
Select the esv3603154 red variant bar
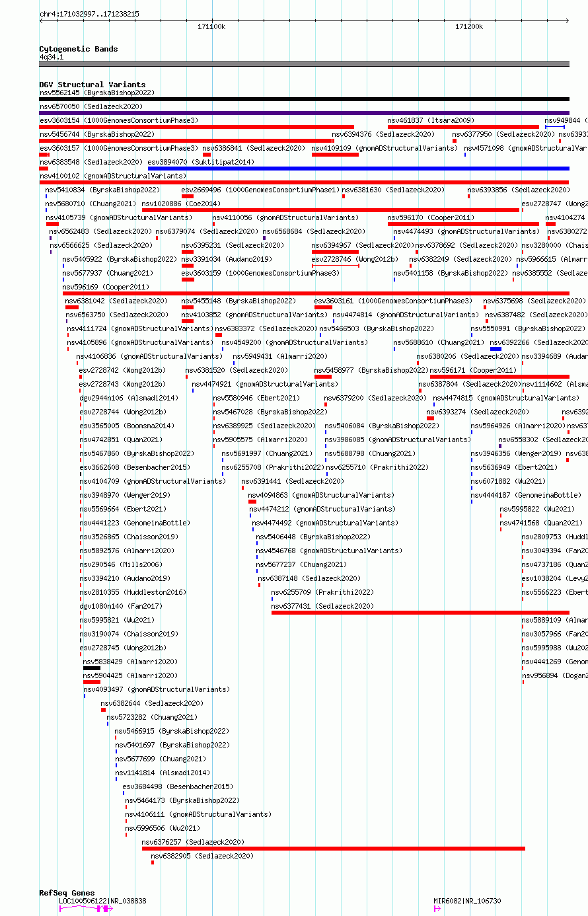[x=197, y=127]
